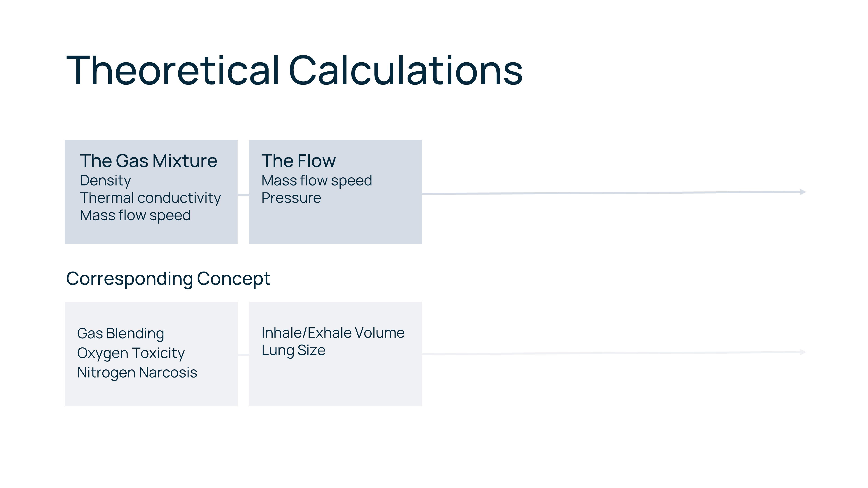The width and height of the screenshot is (868, 488).
Task: Click the Theoretical Calculations slide title
Action: [x=294, y=71]
